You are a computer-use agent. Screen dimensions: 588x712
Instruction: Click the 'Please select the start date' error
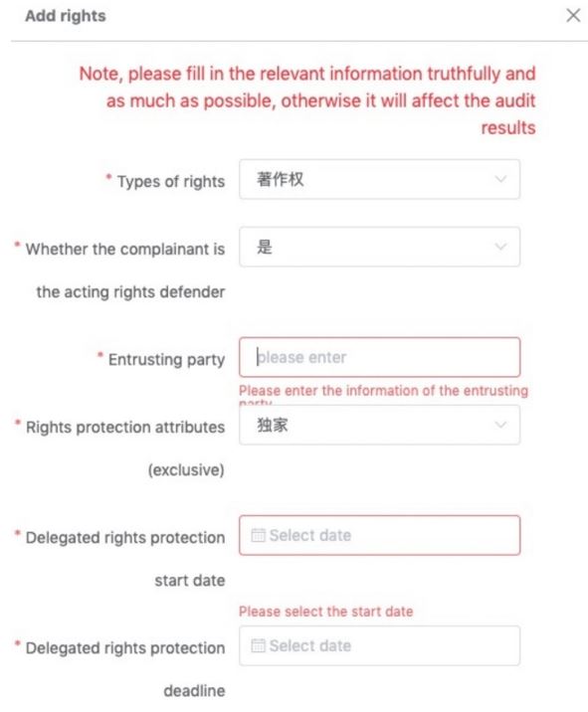tap(325, 612)
